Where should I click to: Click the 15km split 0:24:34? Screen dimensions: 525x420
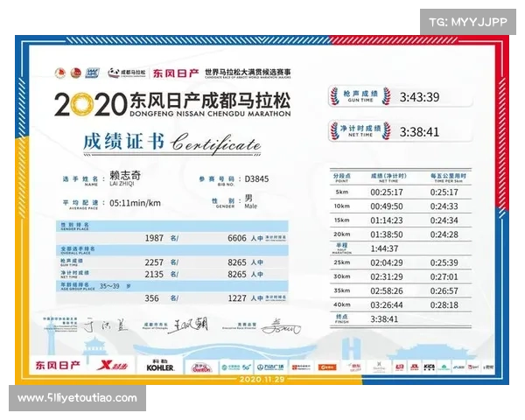point(444,220)
